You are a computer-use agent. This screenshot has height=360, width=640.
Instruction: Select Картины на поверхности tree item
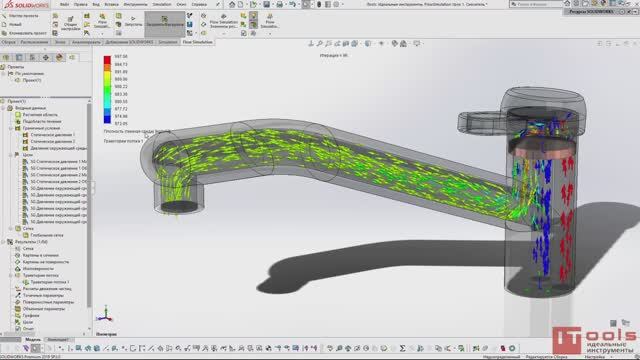pos(46,262)
